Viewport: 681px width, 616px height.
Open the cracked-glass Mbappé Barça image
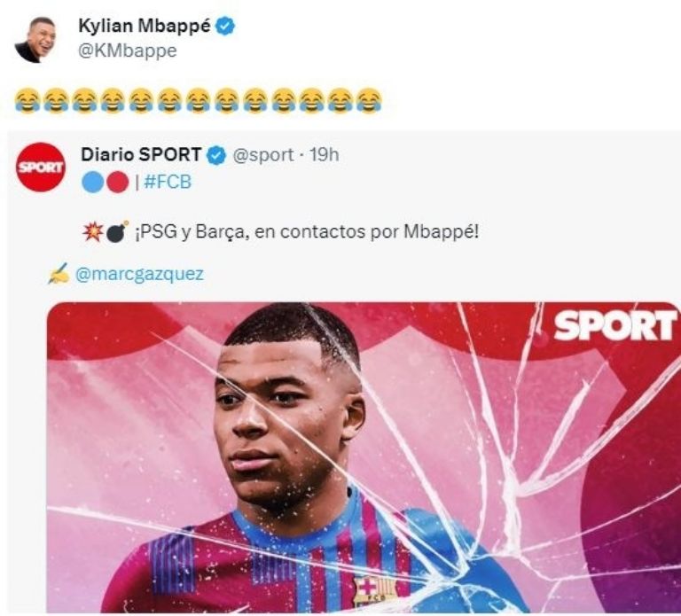[364, 457]
